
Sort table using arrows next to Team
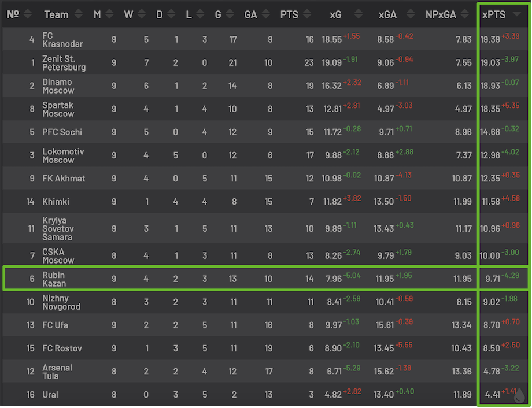(79, 15)
